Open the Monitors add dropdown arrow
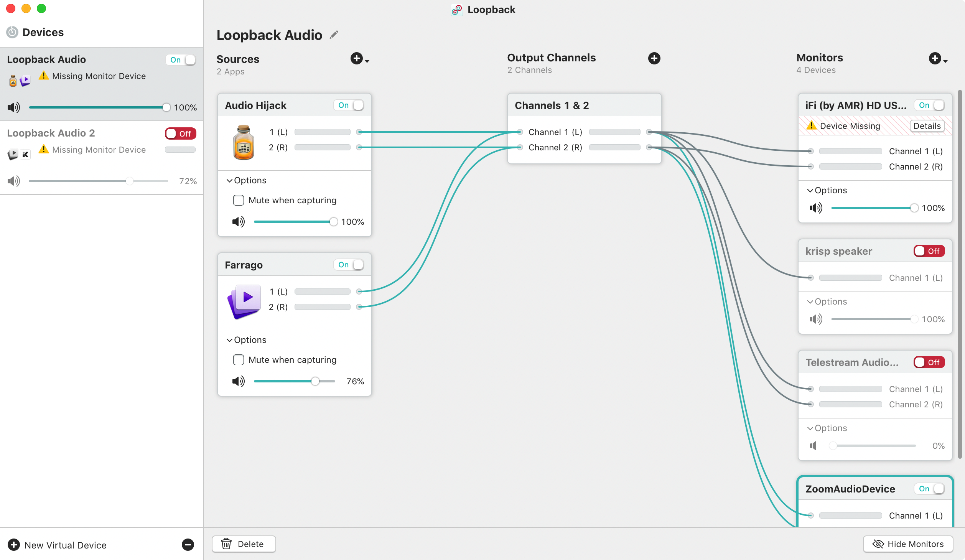965x560 pixels. tap(945, 61)
